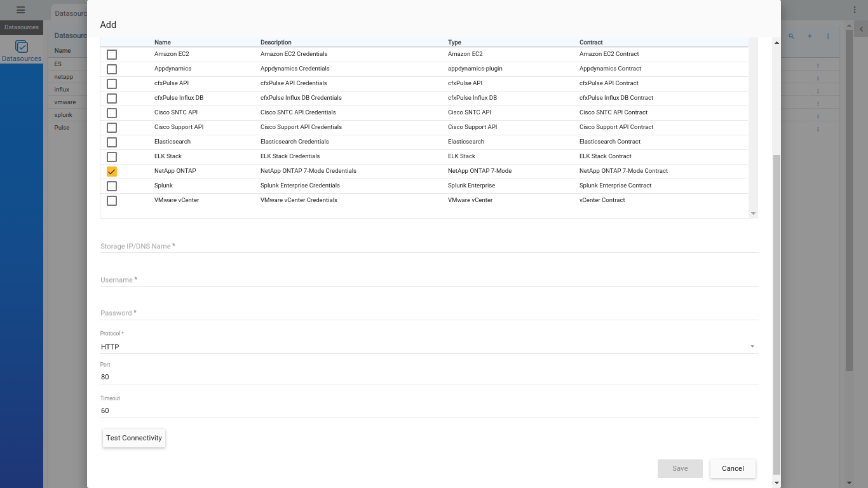Screen dimensions: 868x488
Task: Click the "ELK Stack Credentials" cell
Action: point(290,156)
